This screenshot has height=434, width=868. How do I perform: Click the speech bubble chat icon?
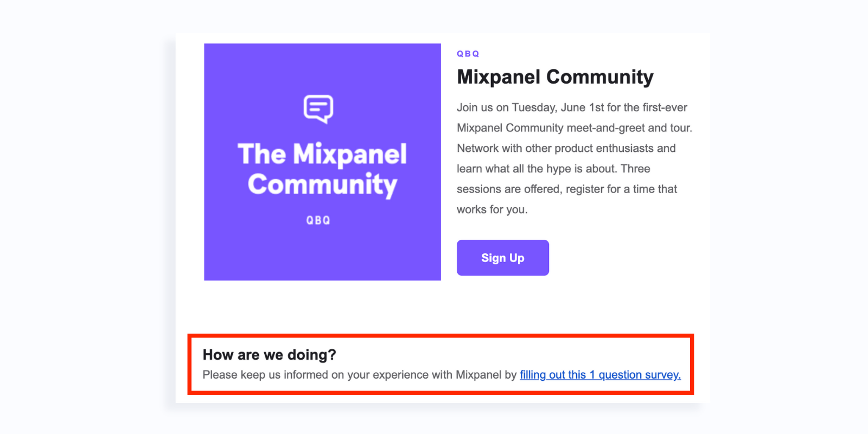click(318, 109)
